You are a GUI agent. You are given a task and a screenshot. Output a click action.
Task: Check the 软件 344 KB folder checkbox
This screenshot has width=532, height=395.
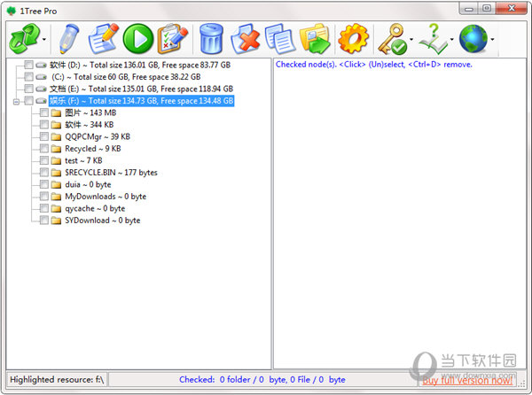[44, 125]
